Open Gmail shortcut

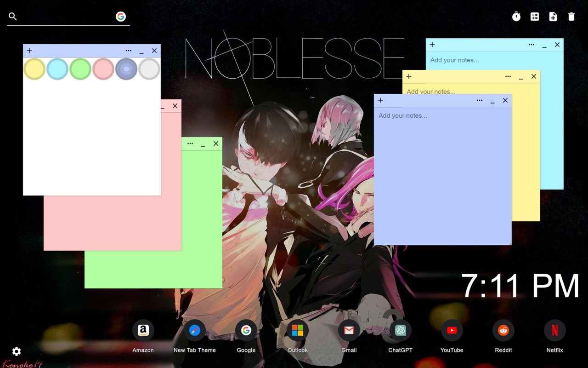pyautogui.click(x=349, y=330)
